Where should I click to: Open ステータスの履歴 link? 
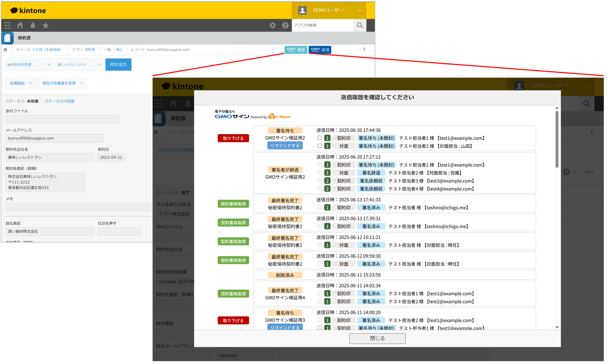(x=59, y=101)
